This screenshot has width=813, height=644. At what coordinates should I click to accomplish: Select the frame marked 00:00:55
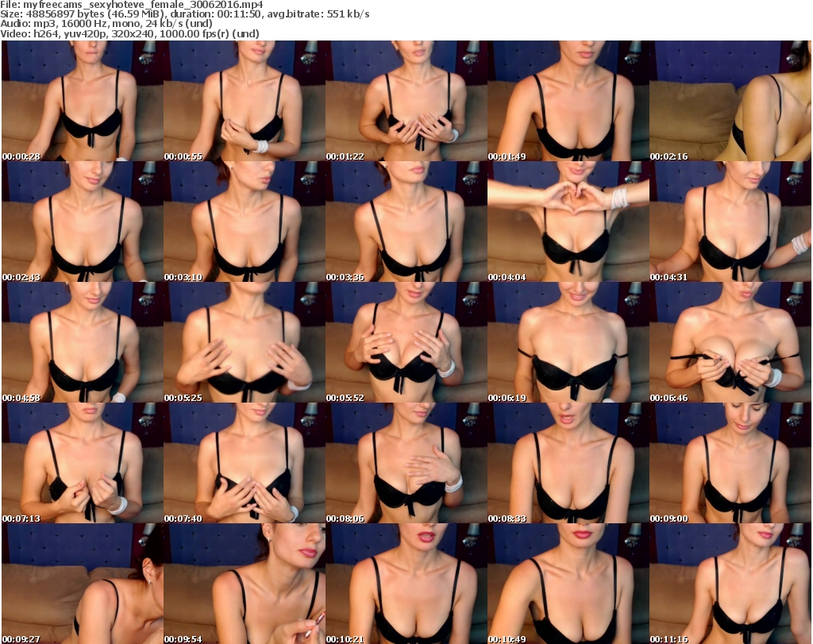244,101
